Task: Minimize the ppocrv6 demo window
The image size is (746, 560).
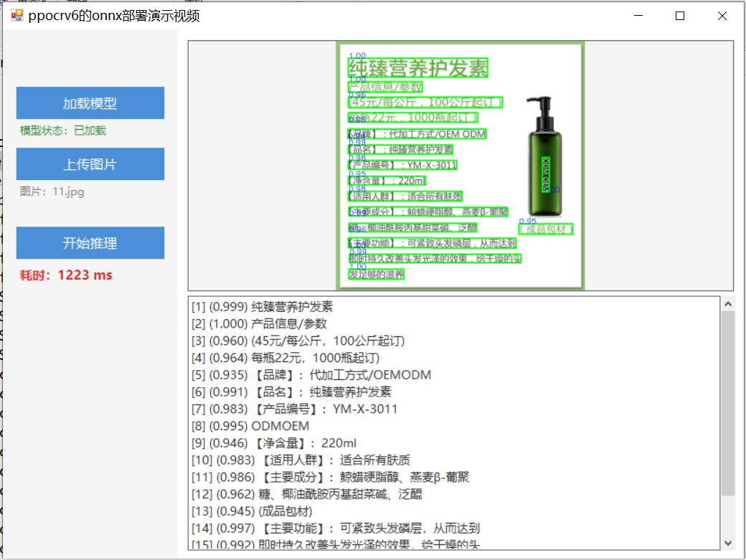Action: pos(638,16)
